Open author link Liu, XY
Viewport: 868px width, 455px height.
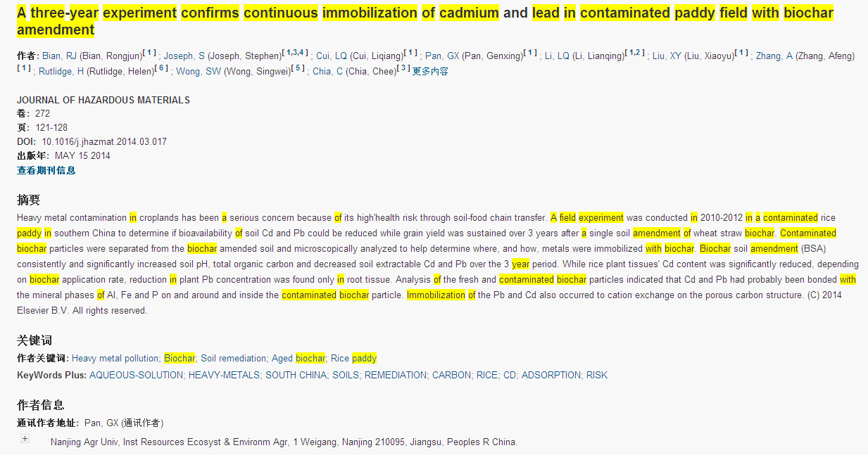pos(666,56)
